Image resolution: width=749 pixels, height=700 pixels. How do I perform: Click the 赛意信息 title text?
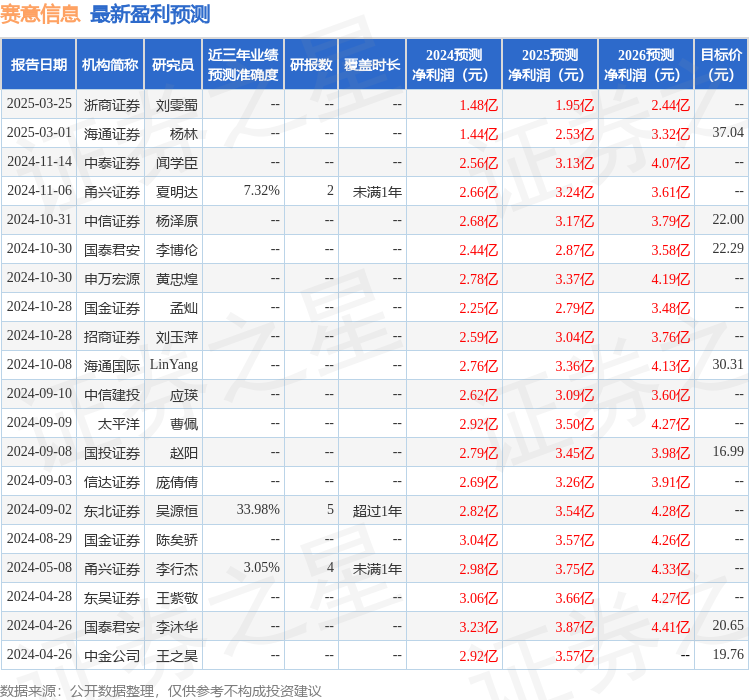(x=40, y=14)
